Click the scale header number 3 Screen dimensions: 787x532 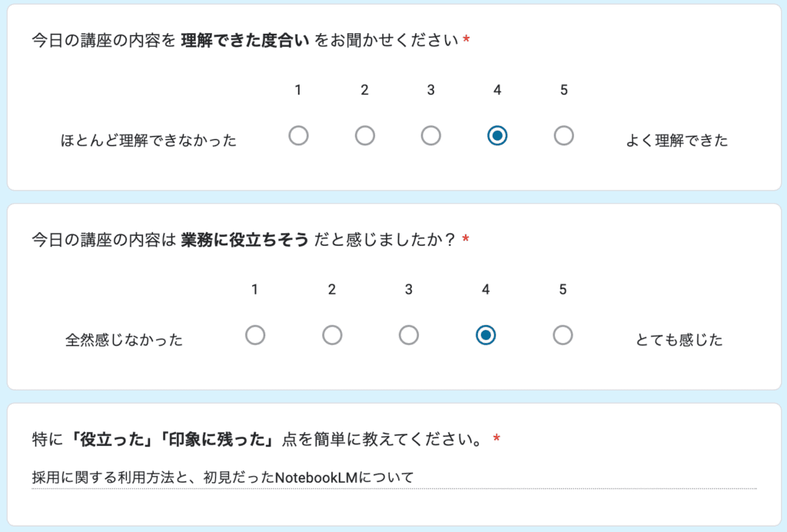pos(431,90)
